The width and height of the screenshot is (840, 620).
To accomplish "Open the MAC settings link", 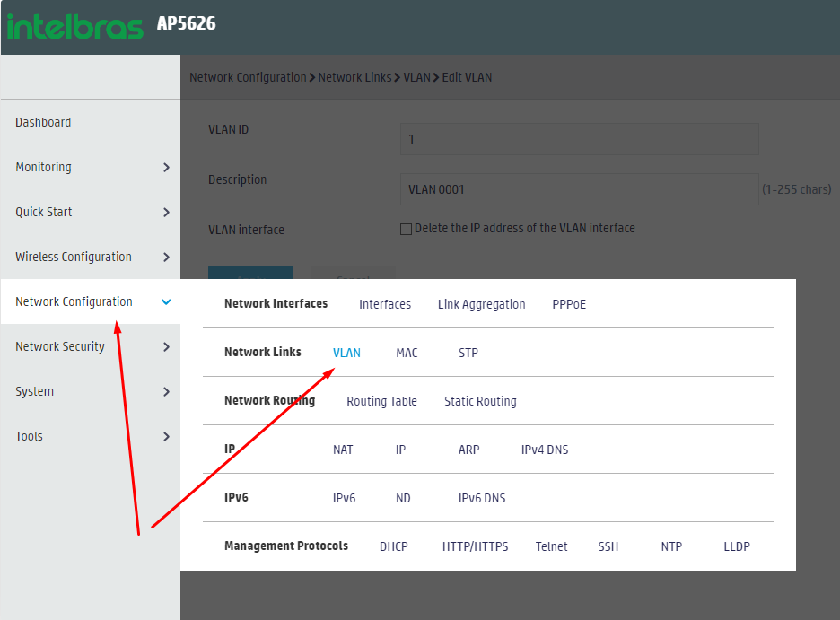I will 407,353.
